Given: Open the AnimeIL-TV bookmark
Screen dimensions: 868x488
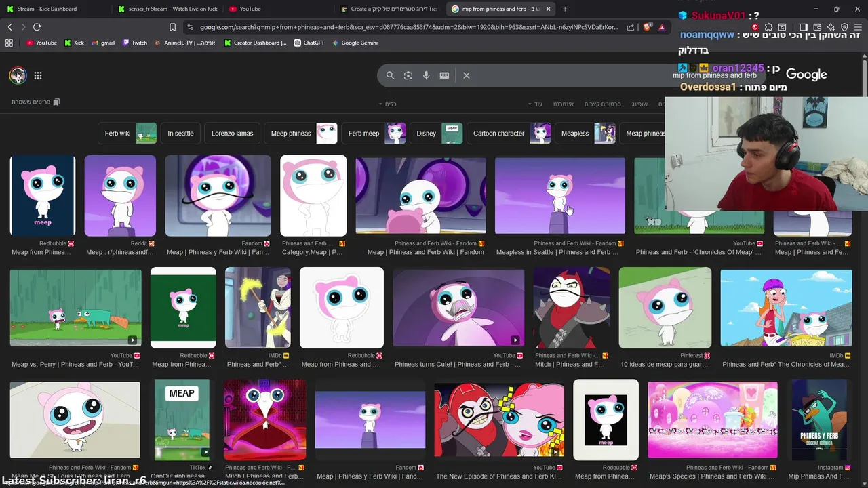Looking at the screenshot, I should 185,43.
